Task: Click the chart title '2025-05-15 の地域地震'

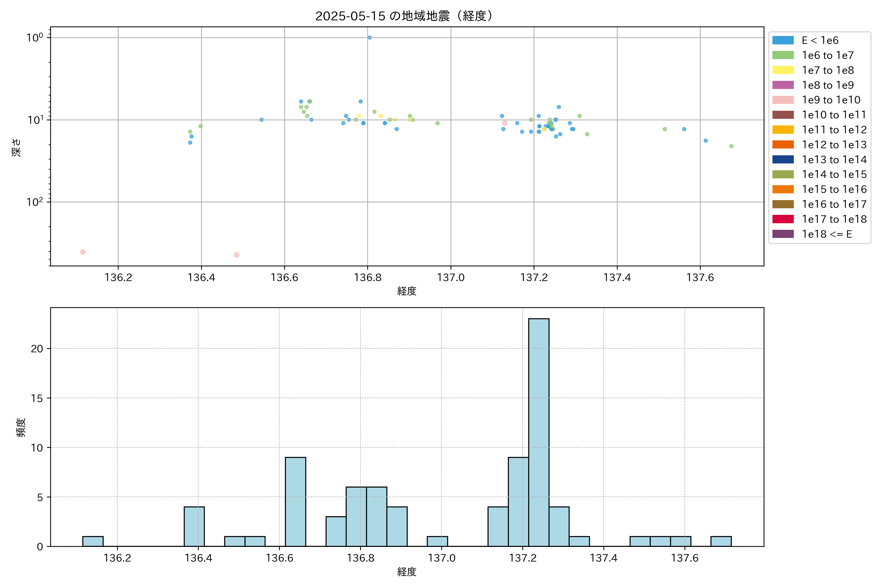Action: coord(404,16)
